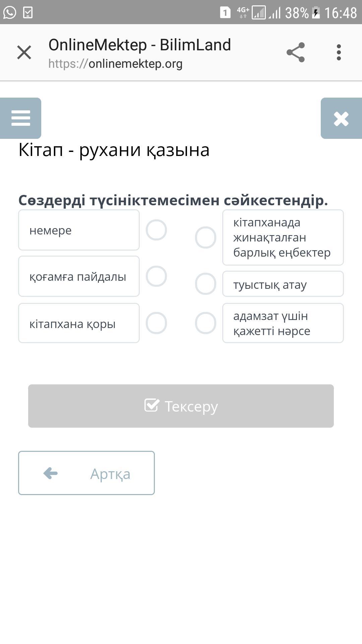Select circle beside адамзат үшін қажетті нәрсе
The width and height of the screenshot is (362, 644).
point(205,323)
